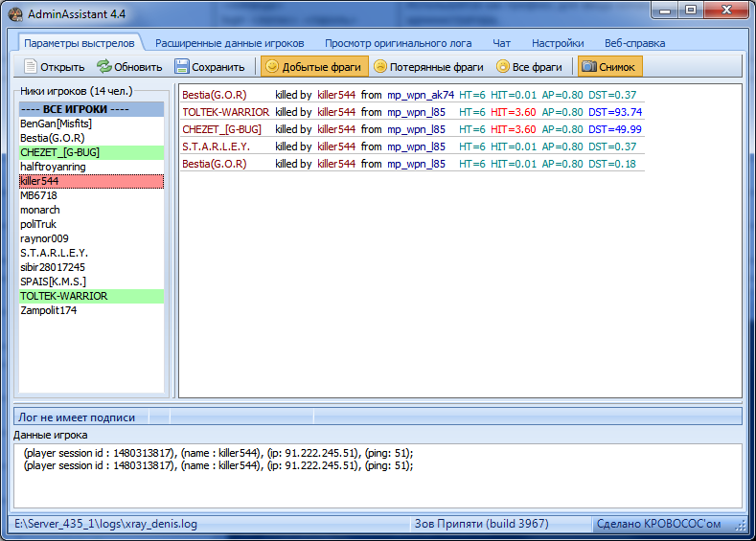Click frag row with DST=93.74
756x541 pixels.
412,112
